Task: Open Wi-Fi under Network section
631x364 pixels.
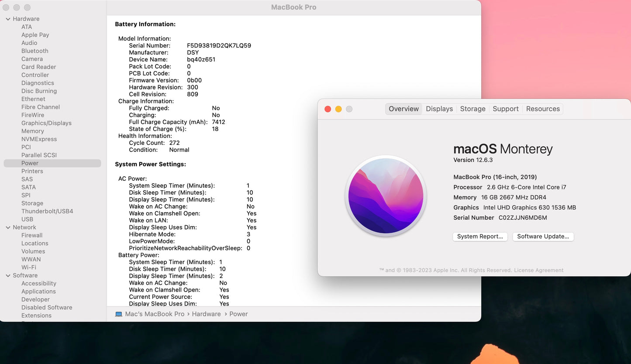Action: [29, 268]
